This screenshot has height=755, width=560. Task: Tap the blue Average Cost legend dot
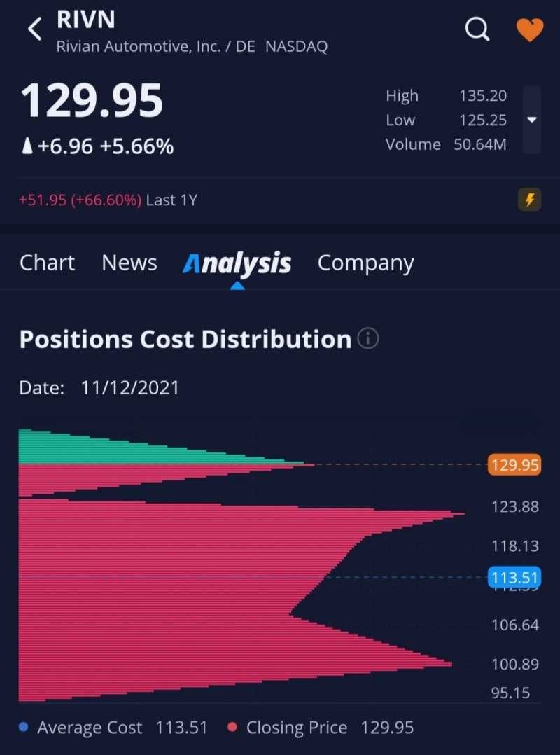(23, 727)
